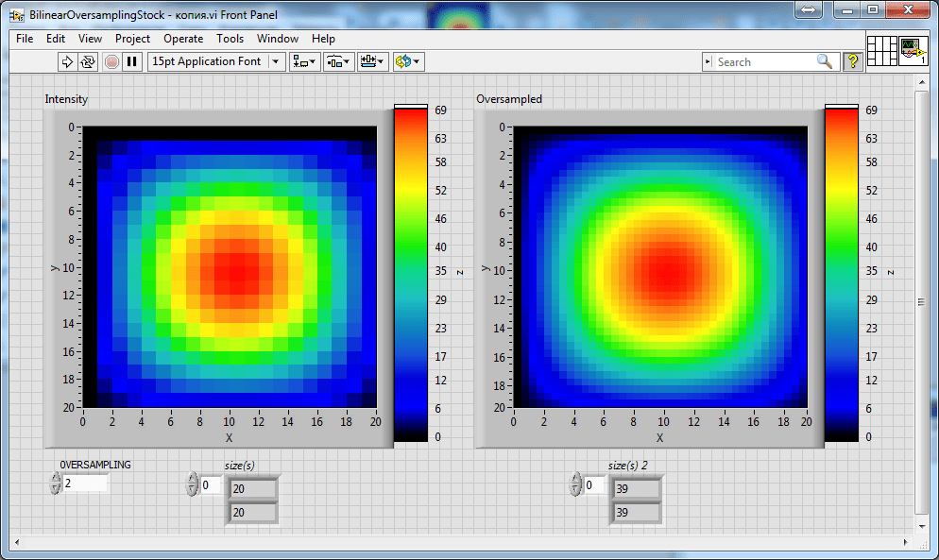
Task: Click the Run Continuously button
Action: [88, 61]
